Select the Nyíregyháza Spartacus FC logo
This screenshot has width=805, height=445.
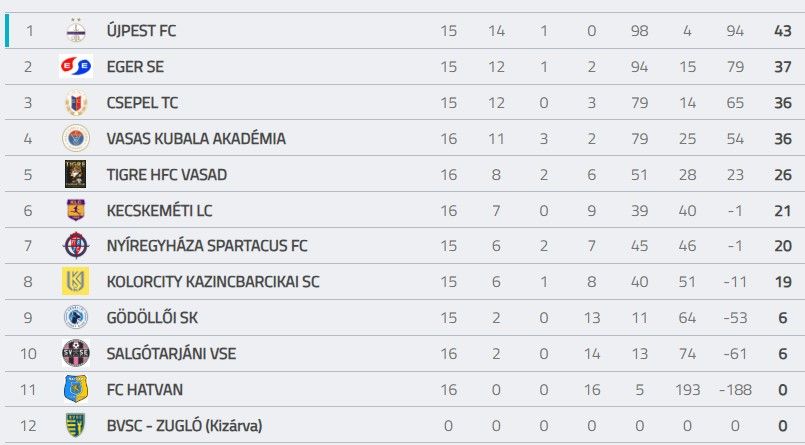(76, 246)
